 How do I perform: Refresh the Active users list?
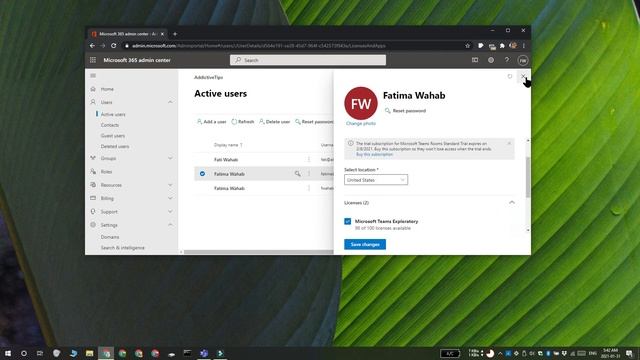(243, 122)
